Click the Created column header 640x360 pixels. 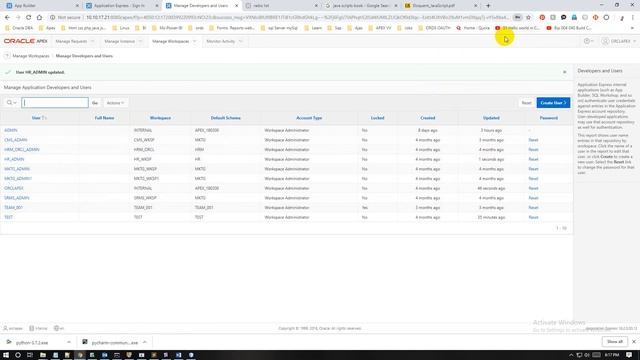coord(428,118)
